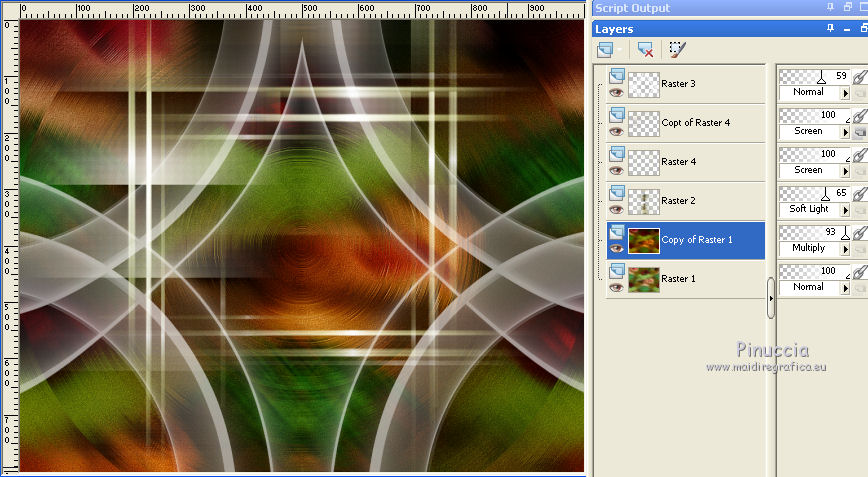This screenshot has width=868, height=477.
Task: Click Copt of Raster 4 opacity slider at 100
Action: point(815,115)
